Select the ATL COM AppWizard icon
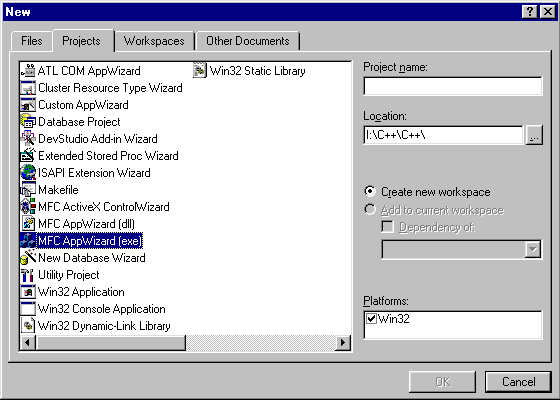Viewport: 560px width, 400px height. [x=28, y=71]
